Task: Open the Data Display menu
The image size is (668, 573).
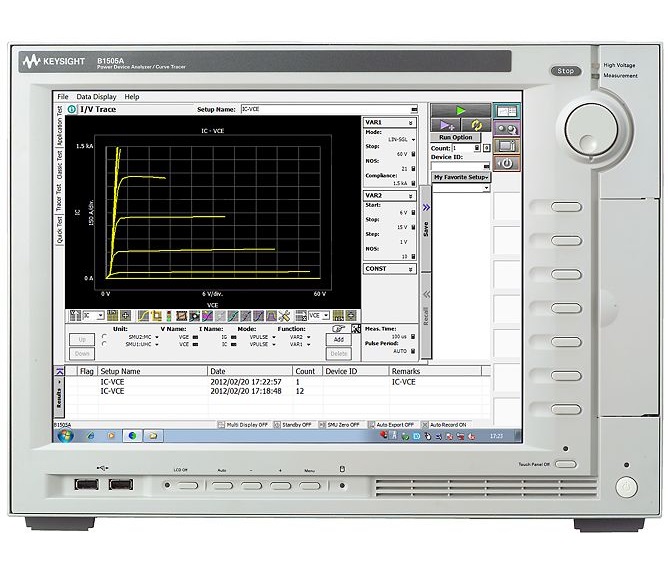Action: 96,97
